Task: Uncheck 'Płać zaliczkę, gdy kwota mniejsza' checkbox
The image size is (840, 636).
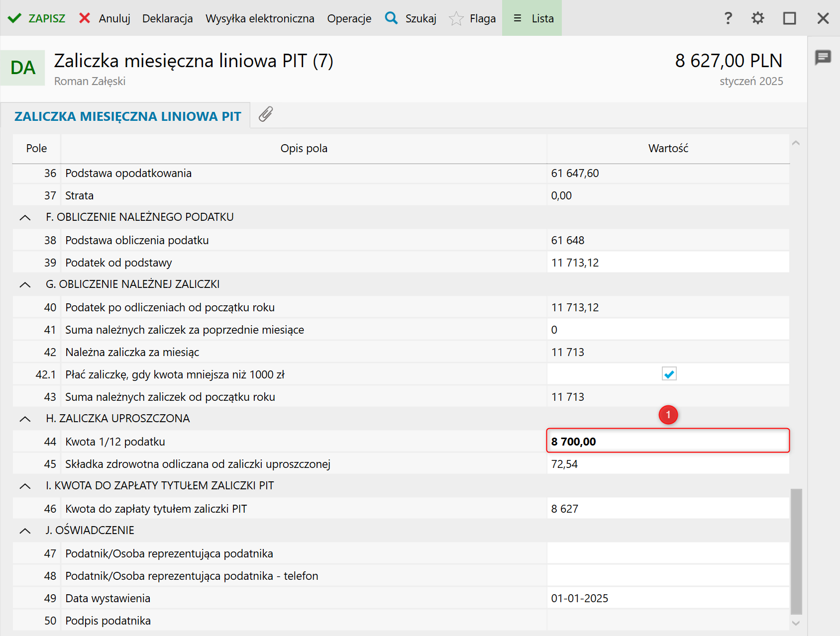Action: pos(669,374)
